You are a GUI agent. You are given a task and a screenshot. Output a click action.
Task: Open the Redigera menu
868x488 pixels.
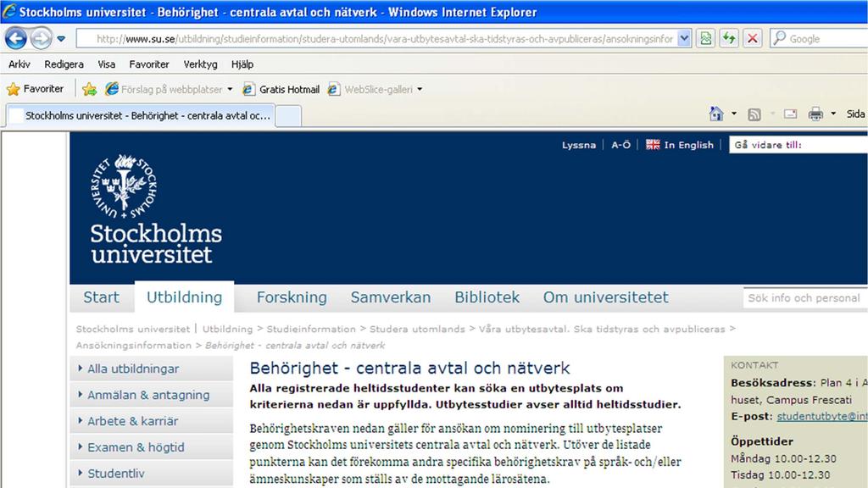tap(64, 64)
